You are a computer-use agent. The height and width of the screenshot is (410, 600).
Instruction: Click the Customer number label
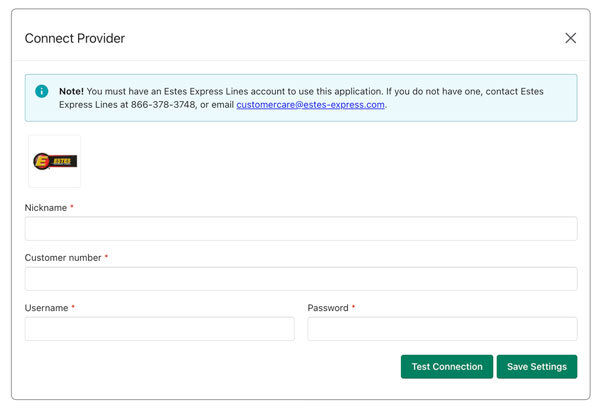(63, 258)
